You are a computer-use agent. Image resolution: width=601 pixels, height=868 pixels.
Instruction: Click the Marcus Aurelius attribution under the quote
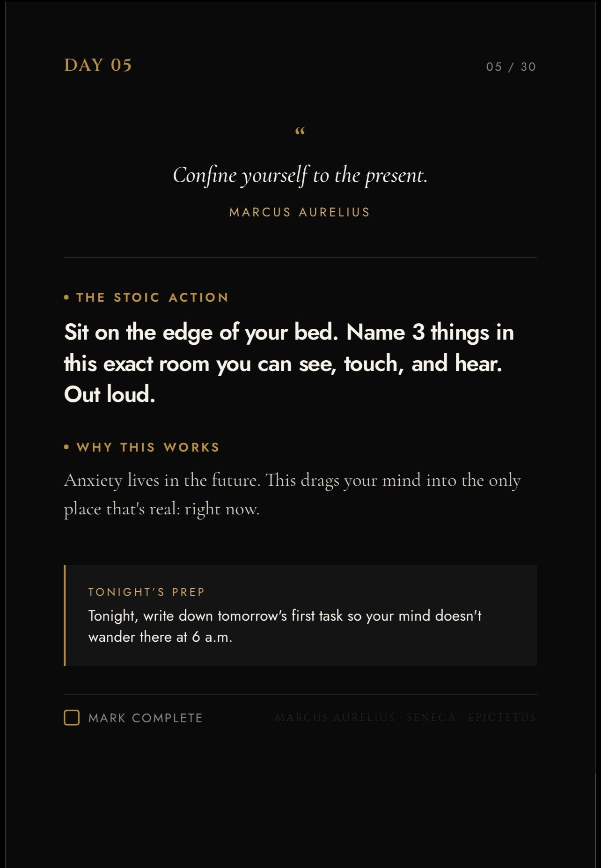[x=300, y=212]
